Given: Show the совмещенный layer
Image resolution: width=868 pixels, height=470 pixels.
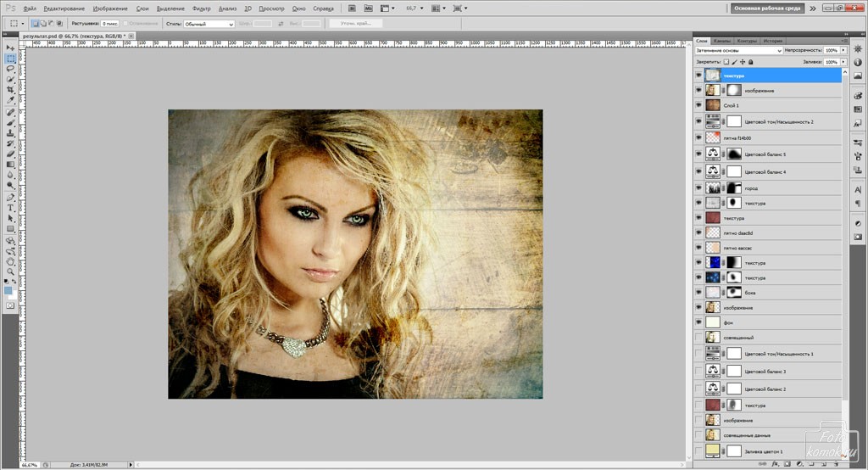Looking at the screenshot, I should (698, 337).
